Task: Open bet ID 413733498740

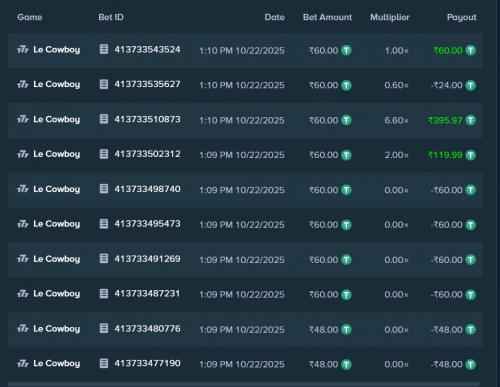Action: point(147,189)
